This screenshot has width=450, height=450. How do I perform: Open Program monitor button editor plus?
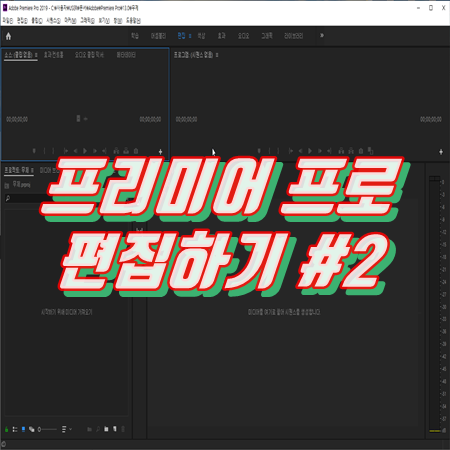[x=441, y=152]
